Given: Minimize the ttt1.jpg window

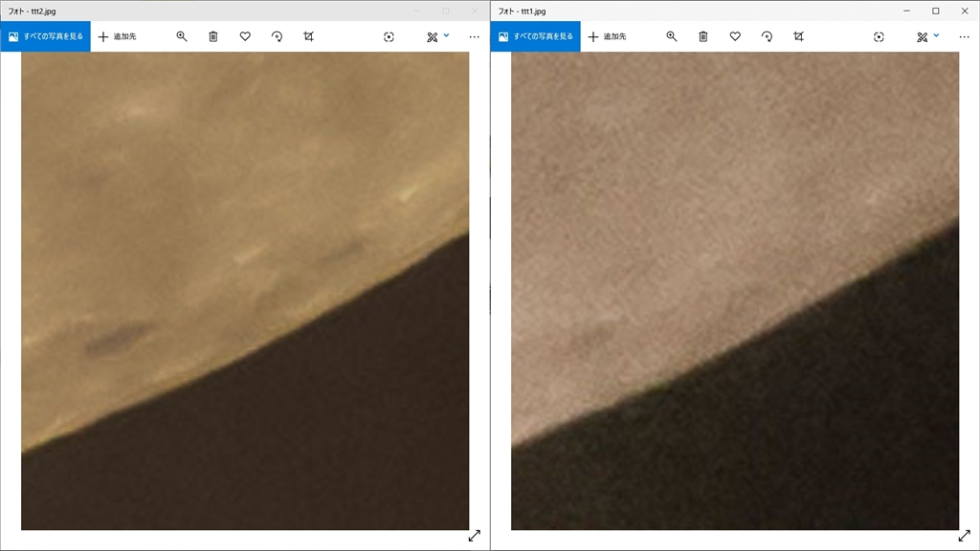Looking at the screenshot, I should tap(907, 11).
